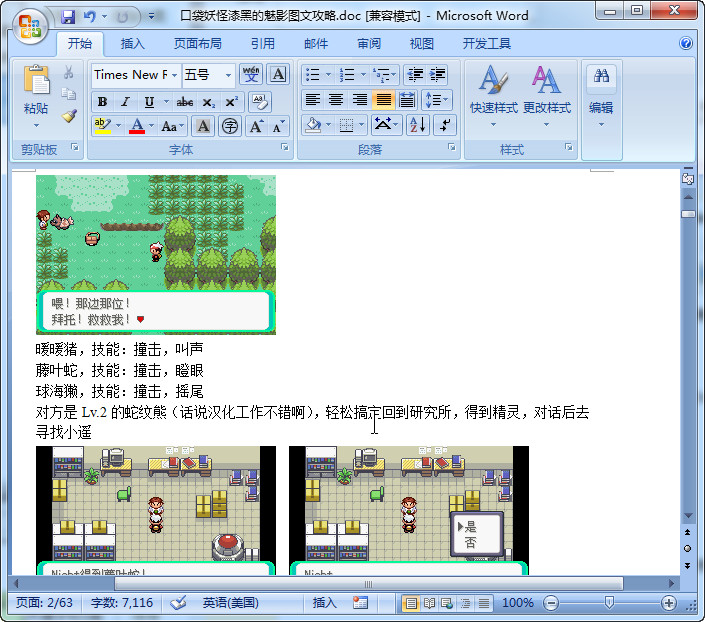Toggle distributed alignment
Screen dimensions: 705x622
click(407, 99)
